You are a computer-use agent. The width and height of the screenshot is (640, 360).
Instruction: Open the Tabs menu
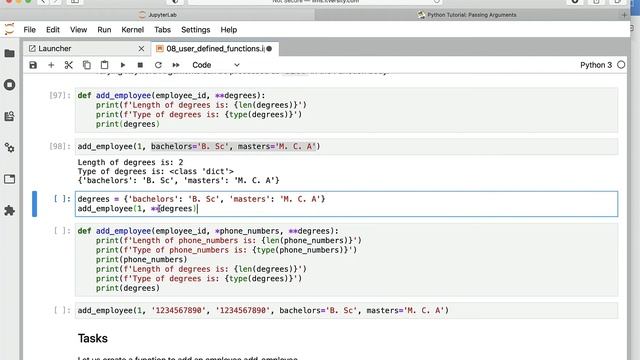162,30
